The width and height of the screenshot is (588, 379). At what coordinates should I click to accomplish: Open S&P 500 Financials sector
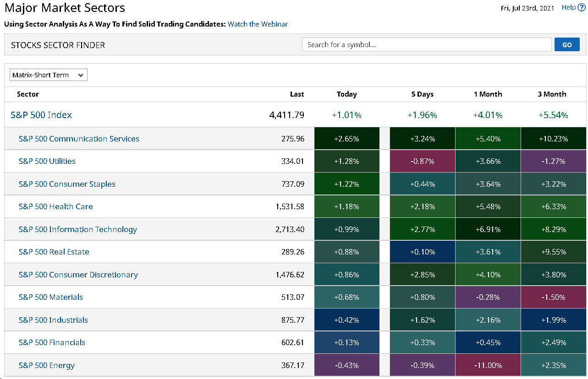coord(52,342)
